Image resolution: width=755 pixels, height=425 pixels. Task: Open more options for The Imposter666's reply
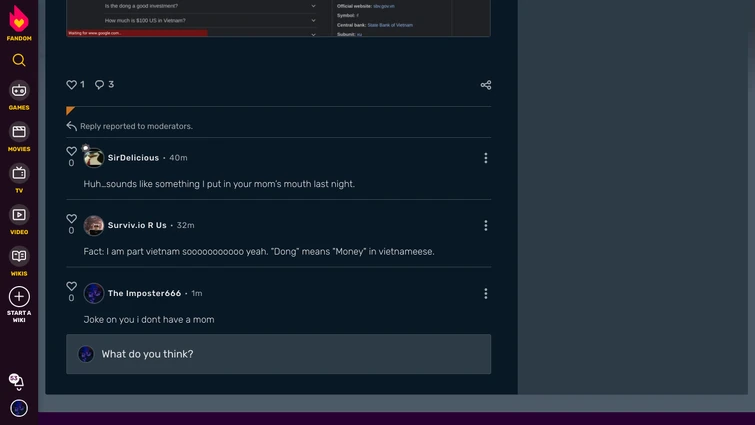pyautogui.click(x=485, y=293)
